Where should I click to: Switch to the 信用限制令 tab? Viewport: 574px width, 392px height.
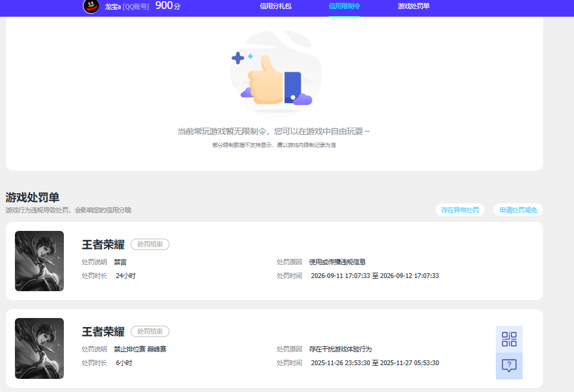(x=344, y=6)
